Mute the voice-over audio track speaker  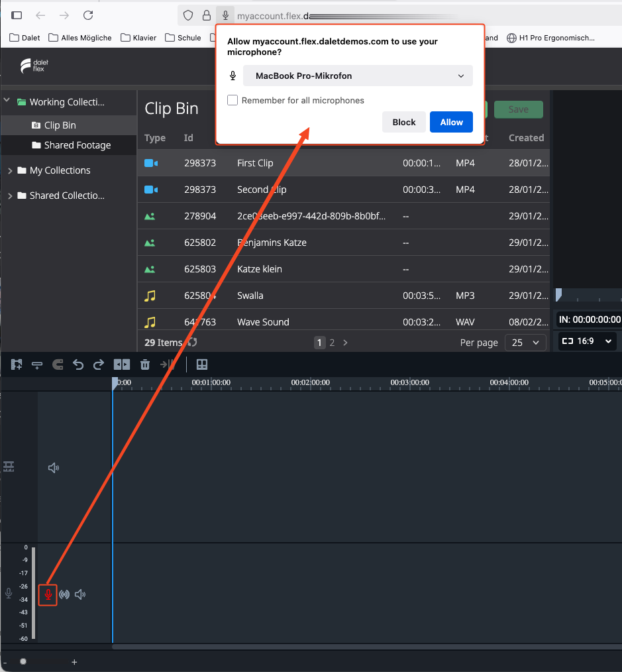click(x=80, y=594)
